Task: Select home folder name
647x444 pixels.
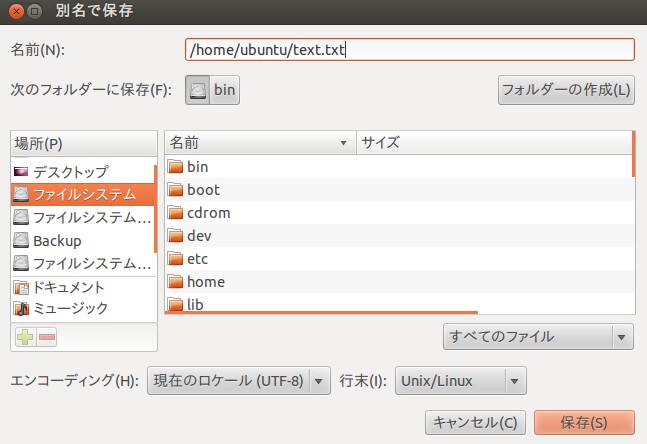Action: click(206, 282)
